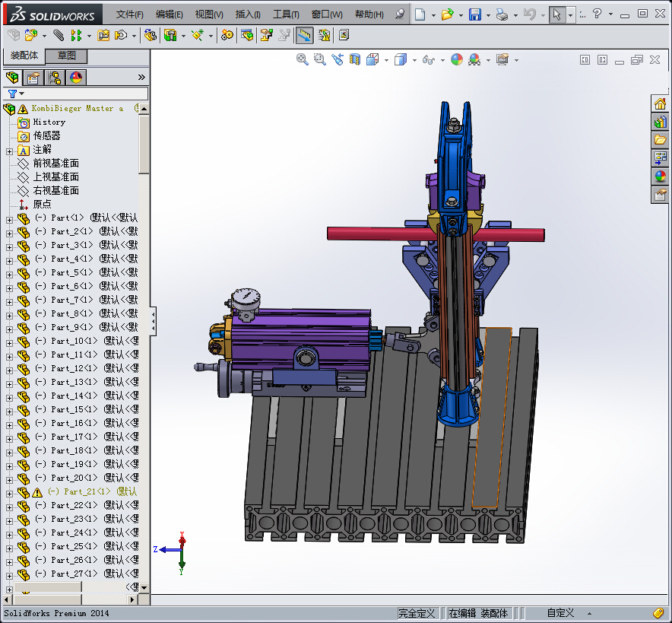Click the Save icon in the toolbar
Viewport: 672px width, 623px height.
[x=475, y=14]
